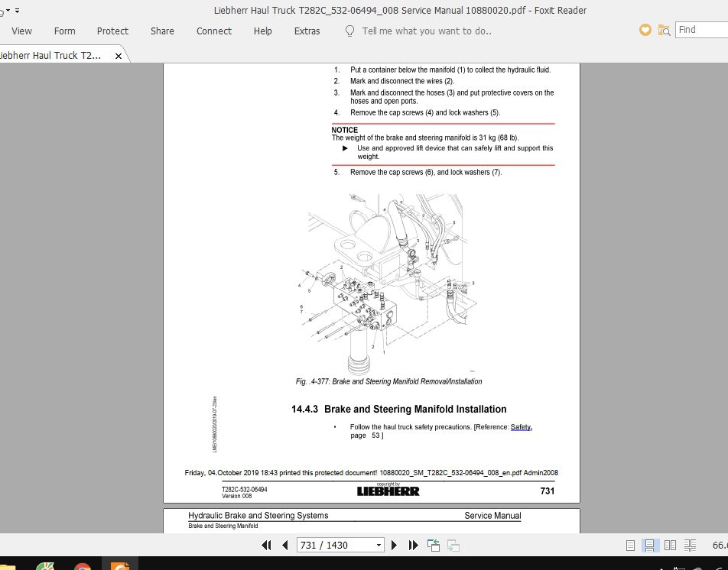Click the next view icon
This screenshot has height=570, width=728.
pyautogui.click(x=453, y=545)
